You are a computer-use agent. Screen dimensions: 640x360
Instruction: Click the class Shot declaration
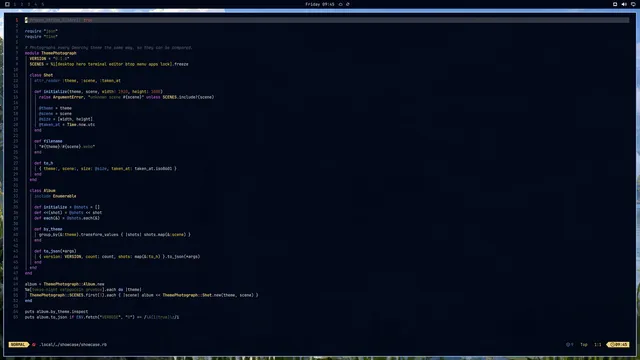(x=41, y=75)
